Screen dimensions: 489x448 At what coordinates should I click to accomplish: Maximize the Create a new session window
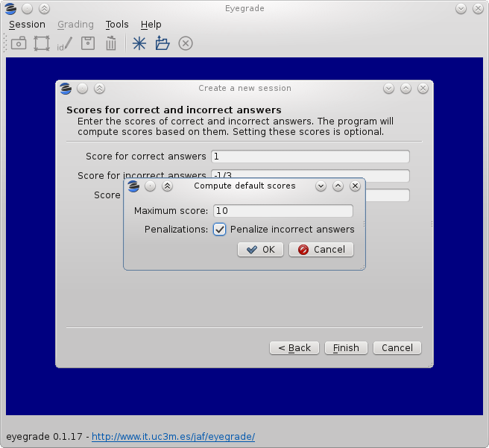coord(406,89)
